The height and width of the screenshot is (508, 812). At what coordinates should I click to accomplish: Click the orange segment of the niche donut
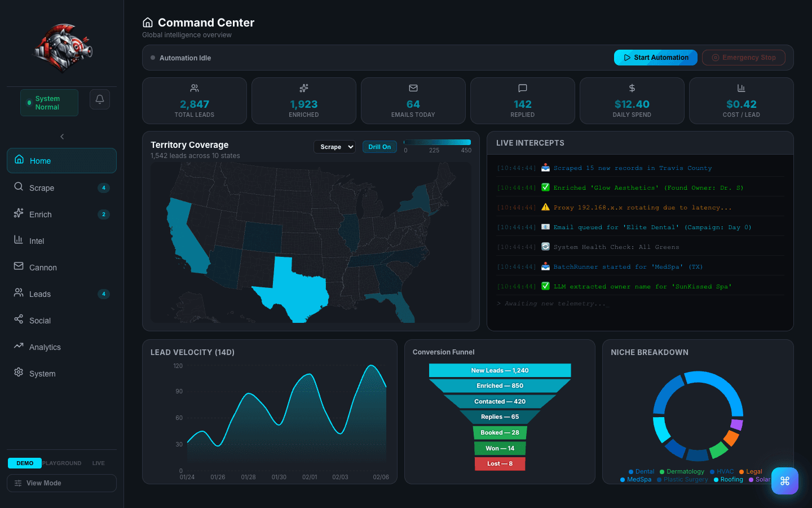click(x=731, y=438)
